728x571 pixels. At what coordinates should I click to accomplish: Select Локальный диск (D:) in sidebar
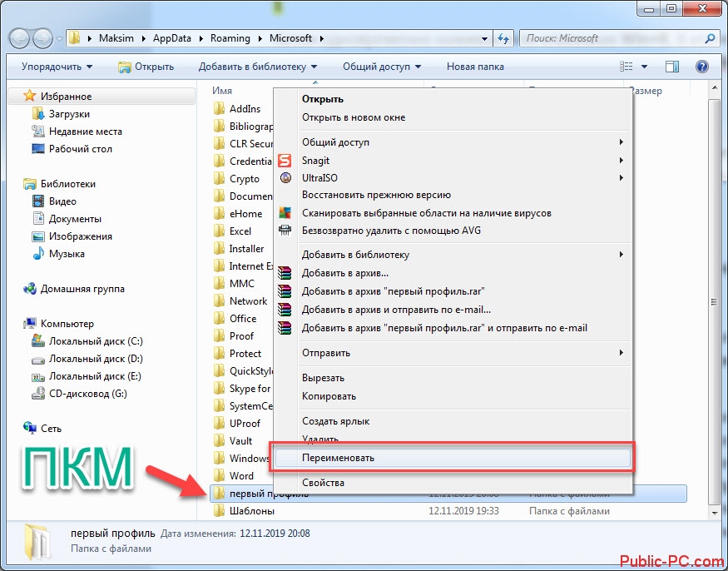(x=97, y=359)
